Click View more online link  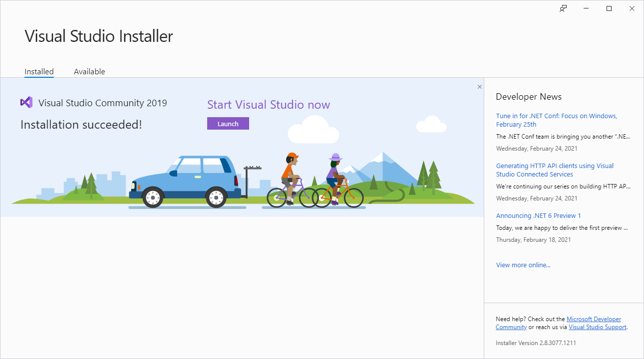click(x=523, y=265)
